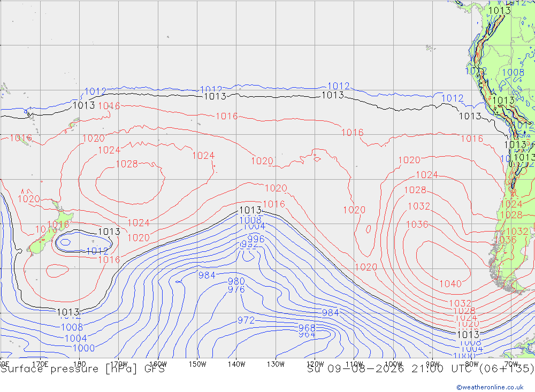Click the blue '976' isobar label
Viewport: 535px width, 392px height.
236,289
